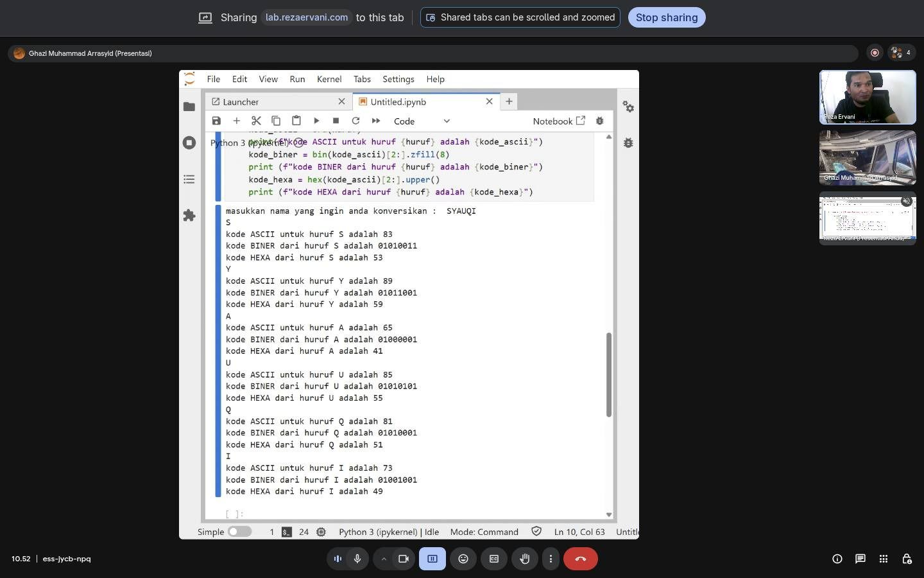Screen dimensions: 924x578
Task: Open notebook in new window via Notebook link
Action: point(559,121)
